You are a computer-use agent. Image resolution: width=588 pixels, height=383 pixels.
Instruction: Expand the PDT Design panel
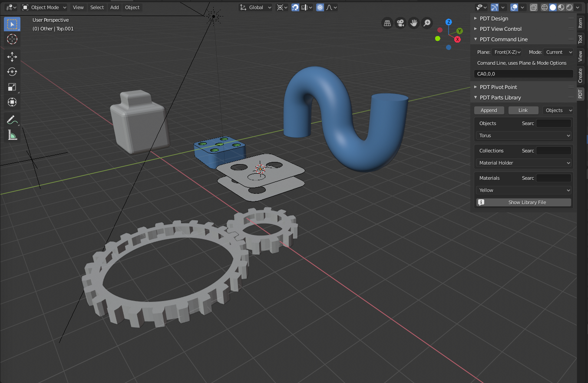(x=494, y=18)
